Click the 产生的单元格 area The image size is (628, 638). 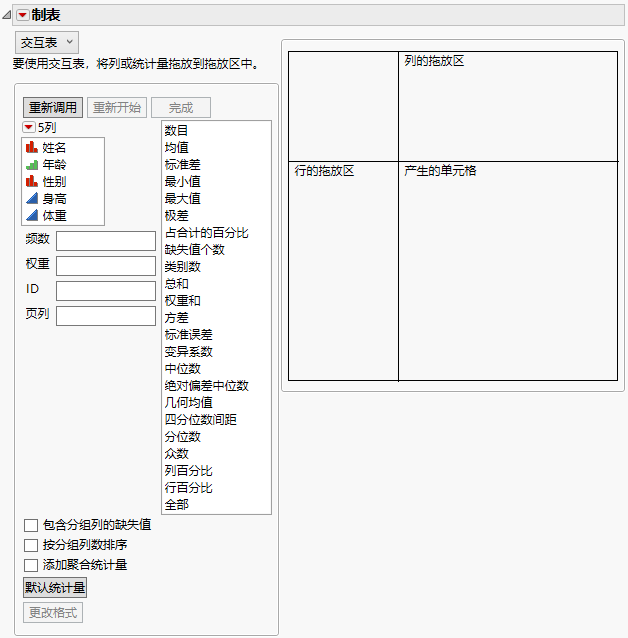click(508, 271)
